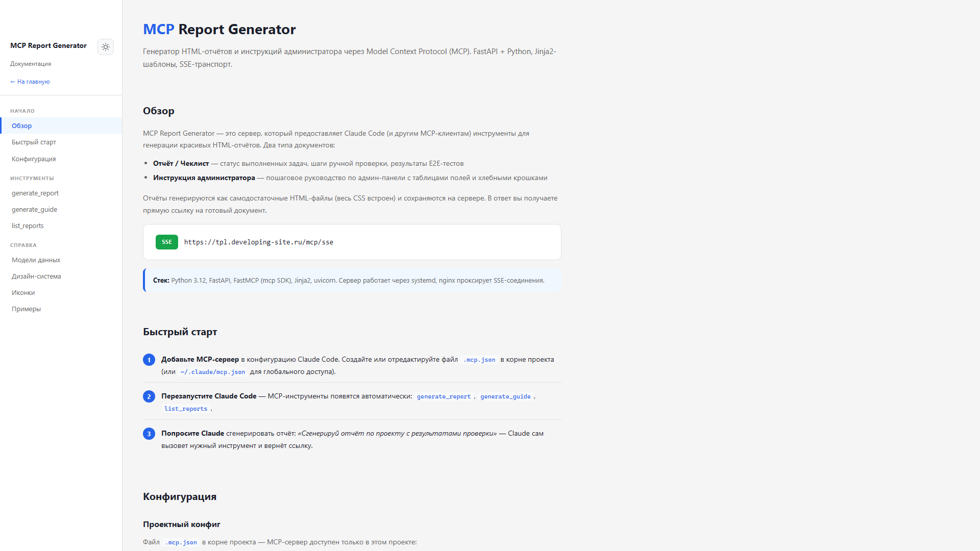
Task: Click step number 3 circle badge
Action: coord(149,434)
